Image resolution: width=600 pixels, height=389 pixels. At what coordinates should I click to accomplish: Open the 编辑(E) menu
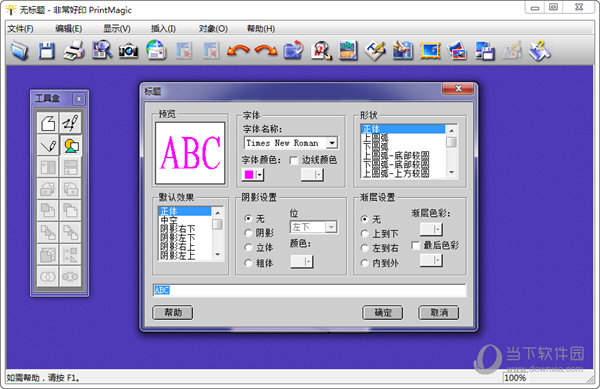click(x=68, y=29)
